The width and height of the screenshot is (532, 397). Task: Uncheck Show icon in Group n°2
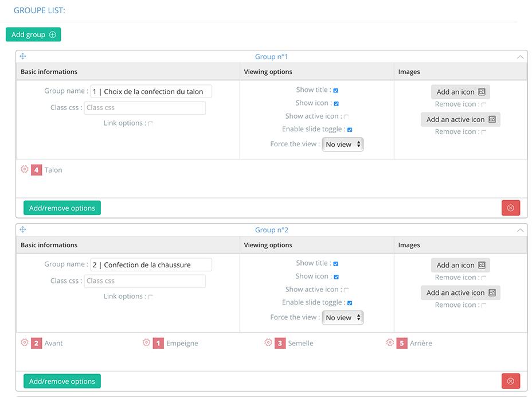(x=337, y=277)
